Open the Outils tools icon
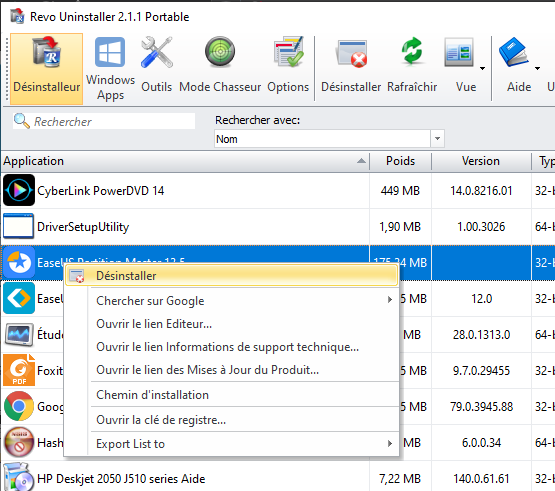The width and height of the screenshot is (555, 491). click(x=156, y=52)
